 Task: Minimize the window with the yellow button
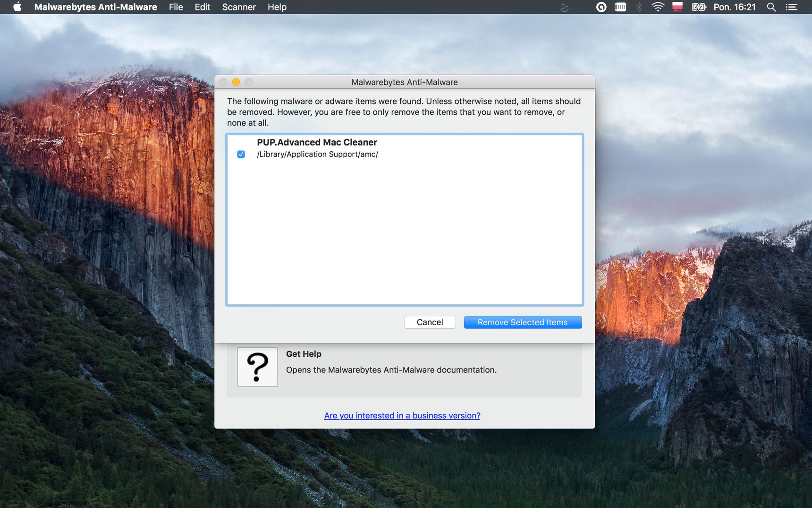click(236, 82)
